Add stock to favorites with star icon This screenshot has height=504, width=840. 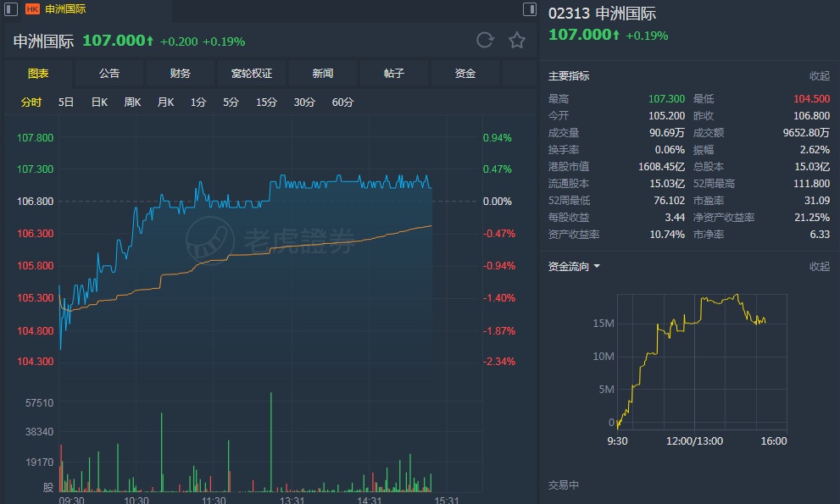[517, 40]
